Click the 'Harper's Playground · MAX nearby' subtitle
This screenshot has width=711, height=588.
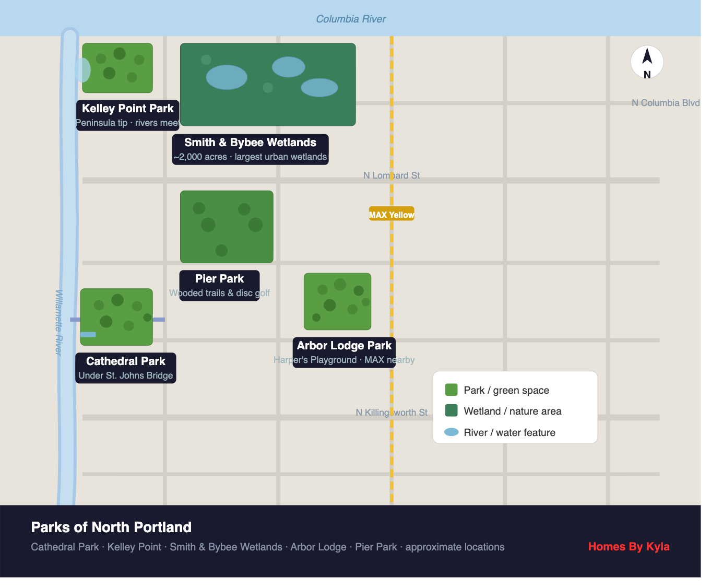pos(344,360)
